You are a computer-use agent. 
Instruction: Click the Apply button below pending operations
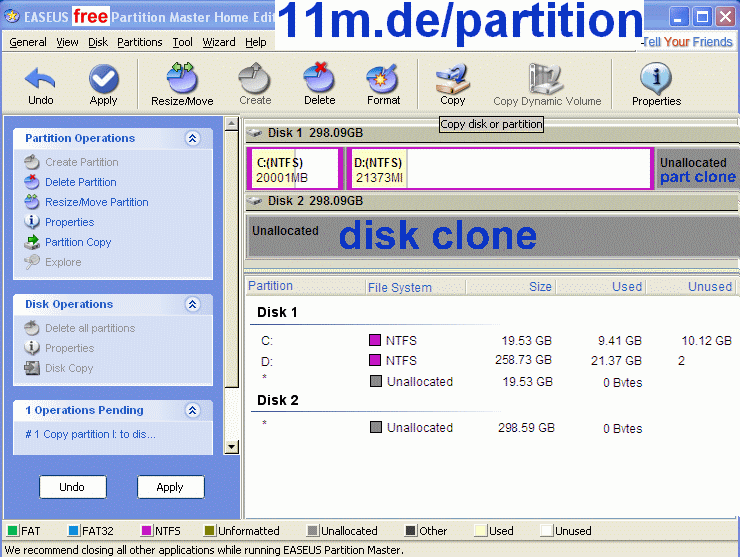(x=170, y=487)
